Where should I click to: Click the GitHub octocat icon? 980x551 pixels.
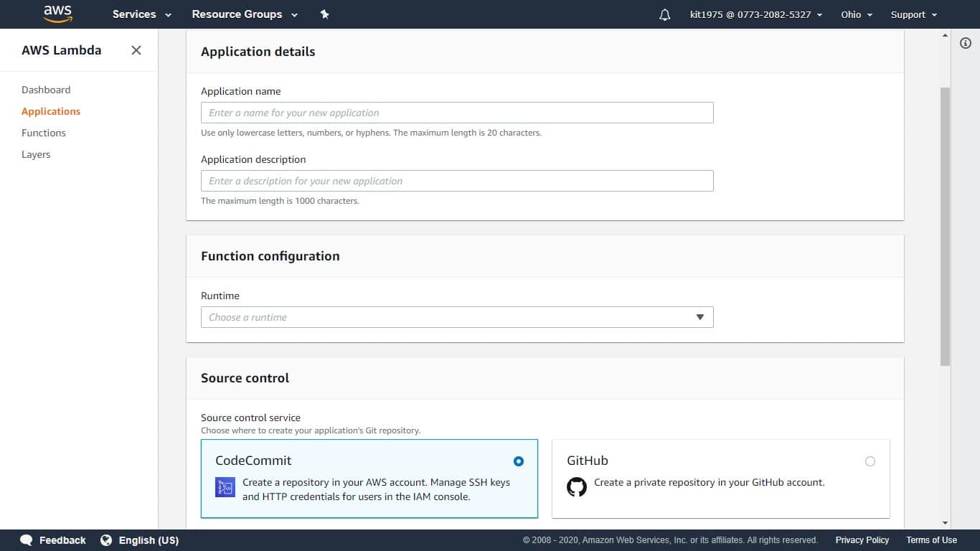tap(577, 486)
